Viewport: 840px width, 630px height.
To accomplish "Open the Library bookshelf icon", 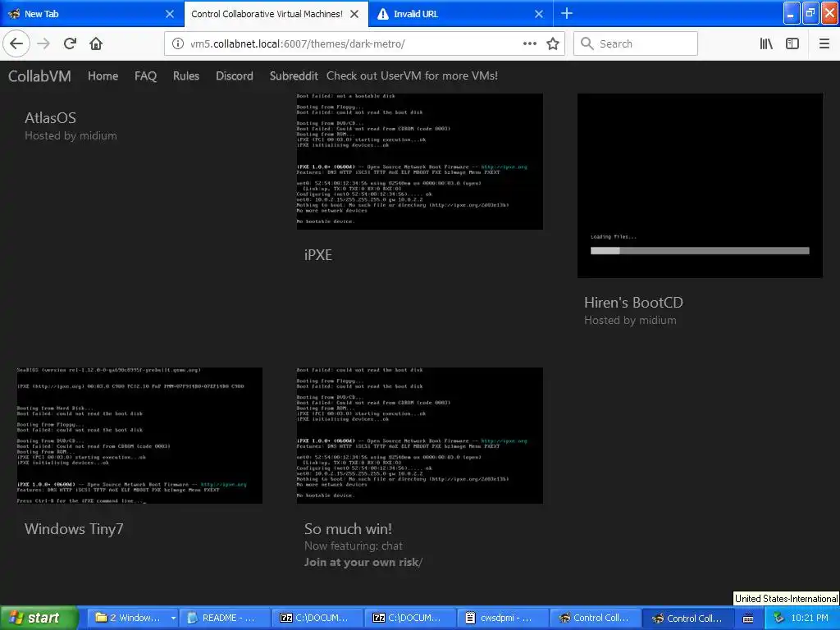I will click(766, 43).
